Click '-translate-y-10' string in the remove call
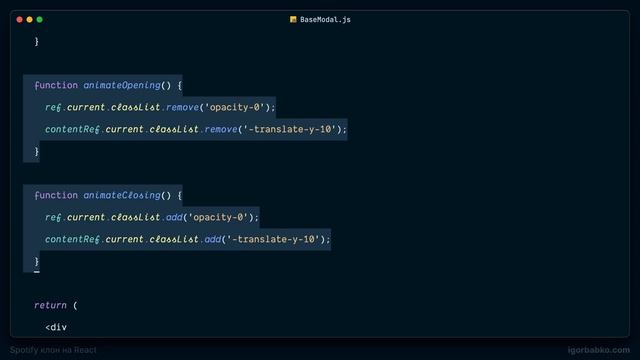Image resolution: width=640 pixels, height=360 pixels. 289,129
